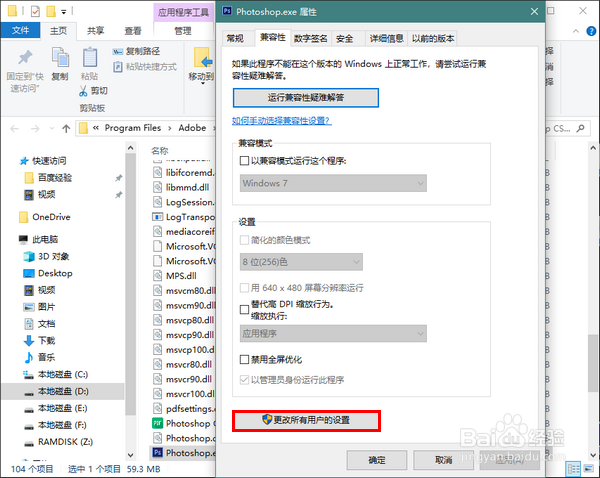Select 本地磁盘 (D:) in navigation pane
This screenshot has height=478, width=600.
click(x=63, y=391)
